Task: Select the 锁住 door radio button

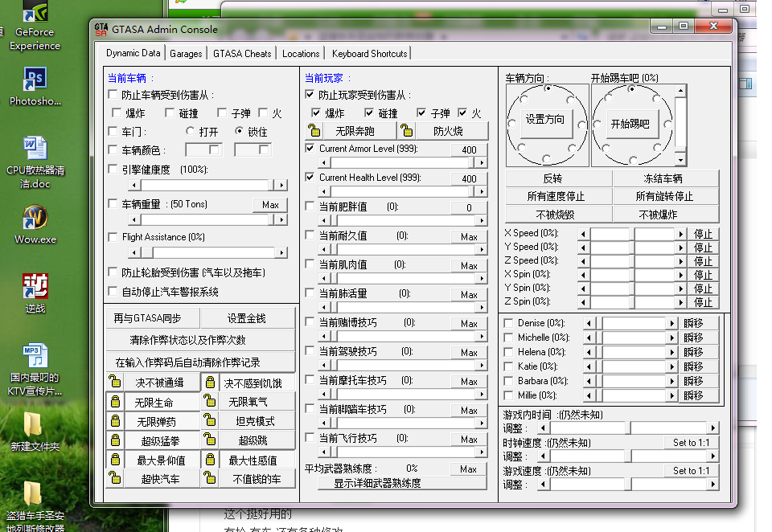Action: 239,131
